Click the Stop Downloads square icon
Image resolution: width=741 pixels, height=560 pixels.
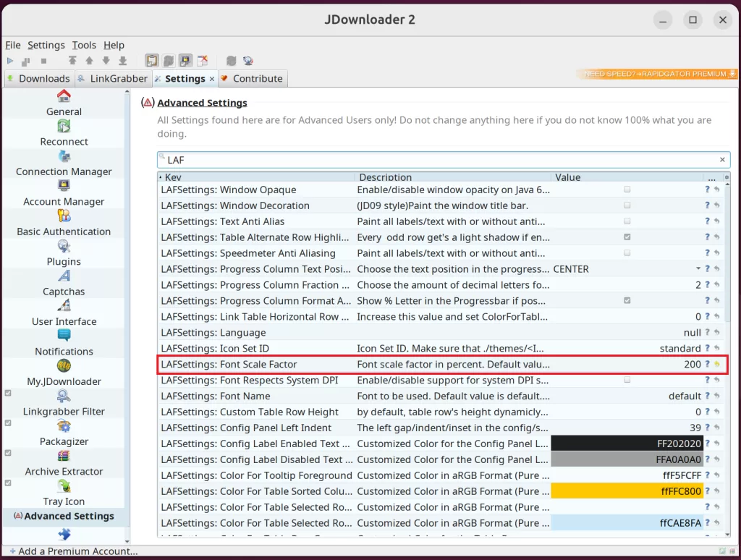click(x=43, y=61)
